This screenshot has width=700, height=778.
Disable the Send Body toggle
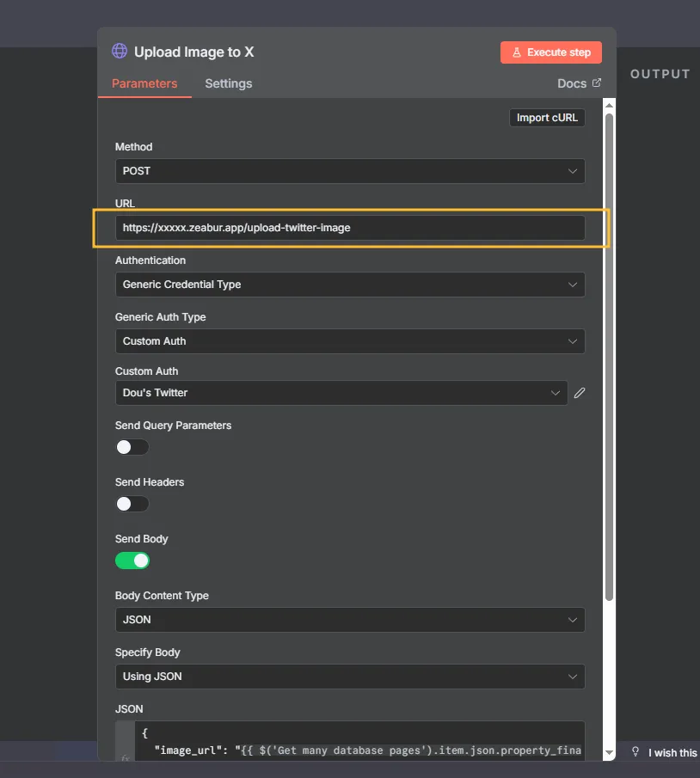click(132, 560)
